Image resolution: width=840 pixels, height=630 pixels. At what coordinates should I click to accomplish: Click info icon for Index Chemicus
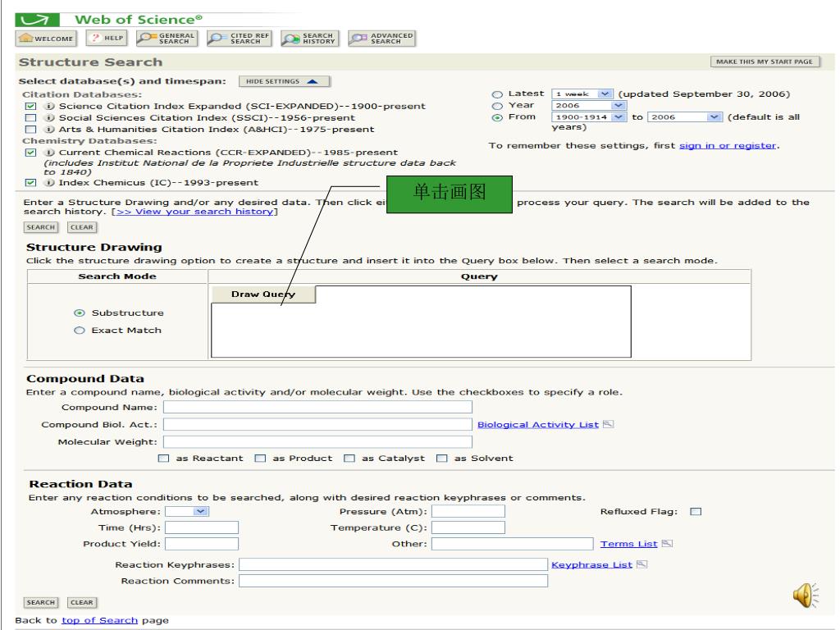49,183
